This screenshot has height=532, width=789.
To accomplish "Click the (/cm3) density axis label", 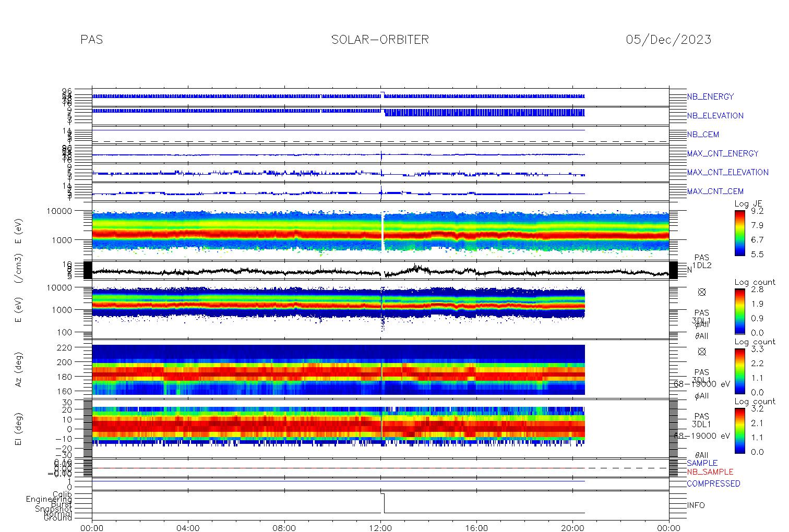I will pos(18,270).
